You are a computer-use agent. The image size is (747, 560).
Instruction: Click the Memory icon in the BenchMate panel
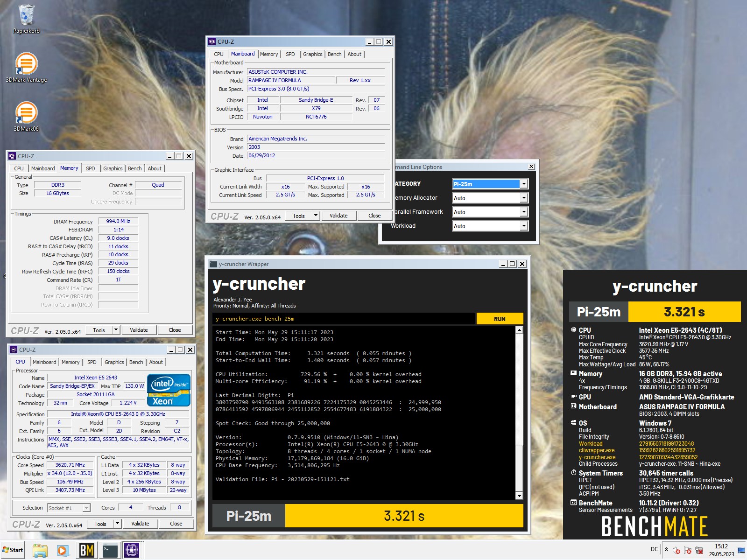coord(573,373)
